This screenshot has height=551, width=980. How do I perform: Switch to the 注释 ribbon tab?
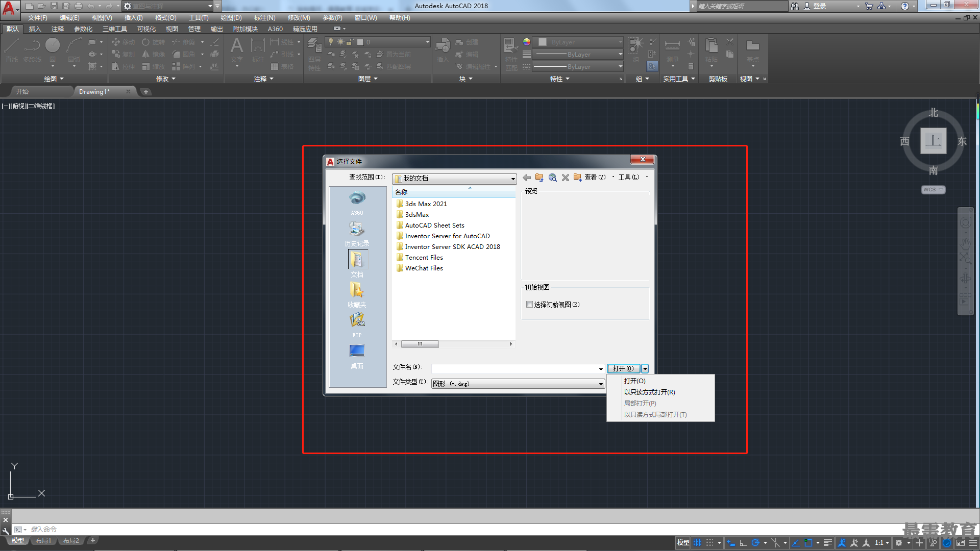coord(58,29)
